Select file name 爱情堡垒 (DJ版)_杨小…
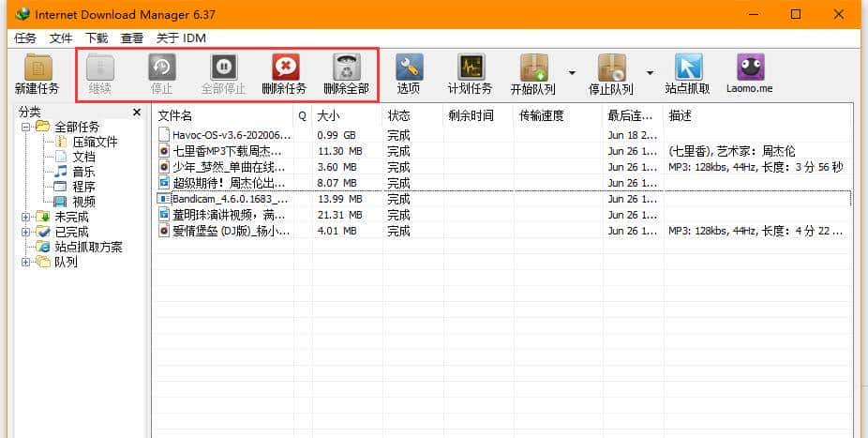Viewport: 868px width, 438px height. [x=232, y=231]
